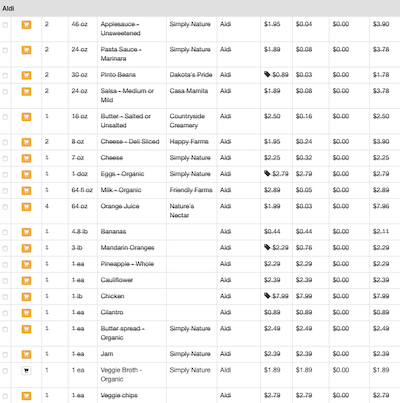The image size is (400, 403).
Task: Click the Mandarin Oranges item name
Action: pyautogui.click(x=127, y=248)
